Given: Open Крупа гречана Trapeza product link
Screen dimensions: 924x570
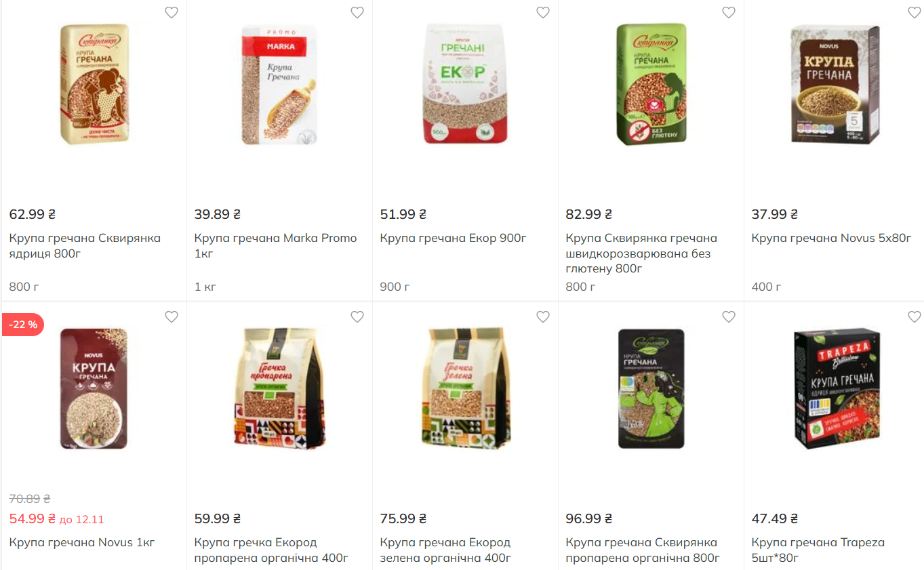Looking at the screenshot, I should [818, 550].
